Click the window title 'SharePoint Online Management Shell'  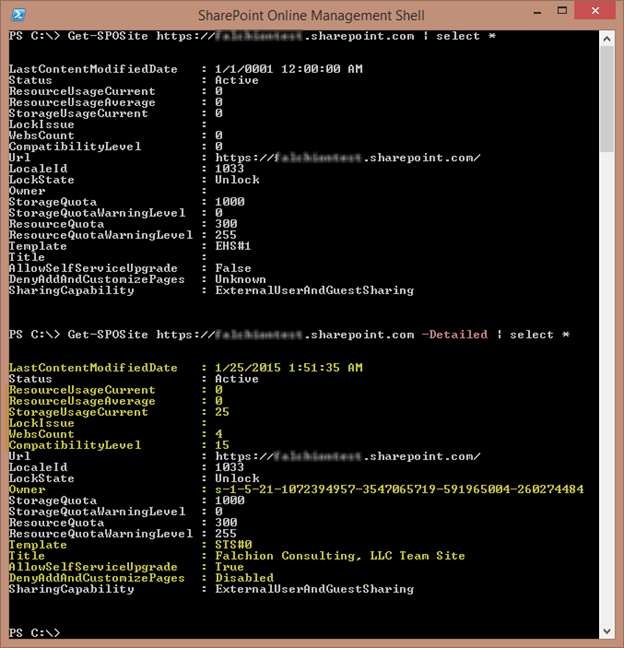(311, 15)
